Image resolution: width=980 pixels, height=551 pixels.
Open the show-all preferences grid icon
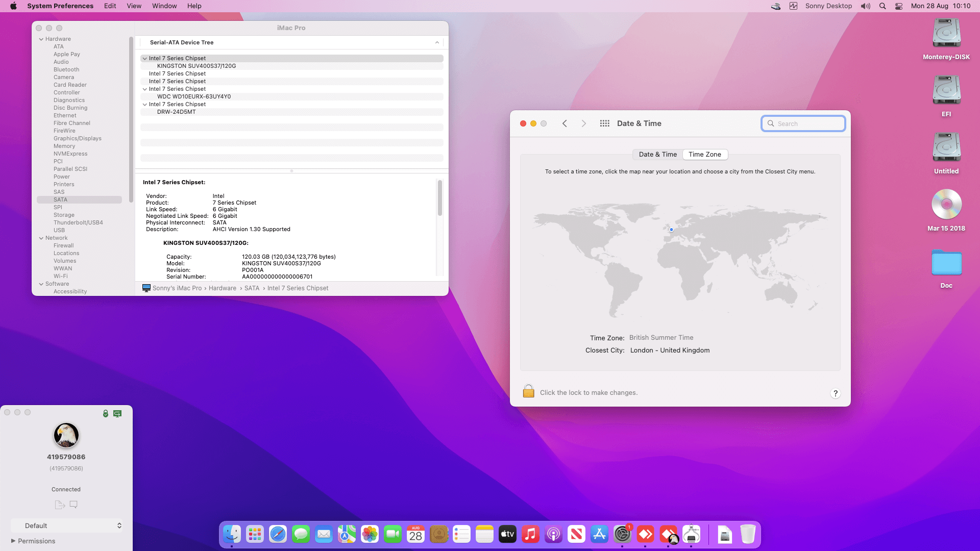[x=604, y=123]
